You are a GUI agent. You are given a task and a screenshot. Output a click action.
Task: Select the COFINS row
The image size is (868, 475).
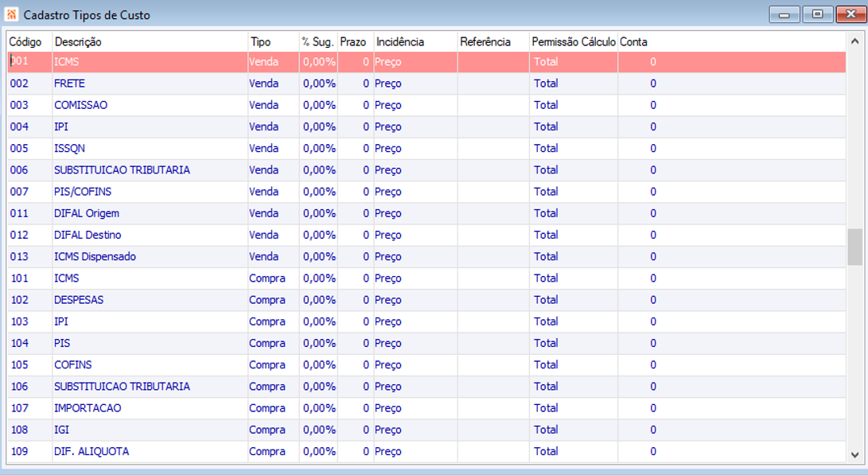pos(426,364)
